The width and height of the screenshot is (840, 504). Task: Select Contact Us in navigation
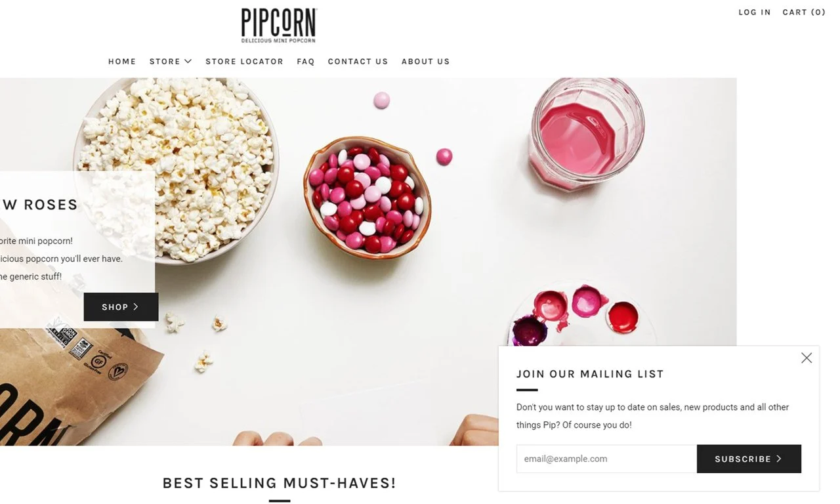point(358,62)
